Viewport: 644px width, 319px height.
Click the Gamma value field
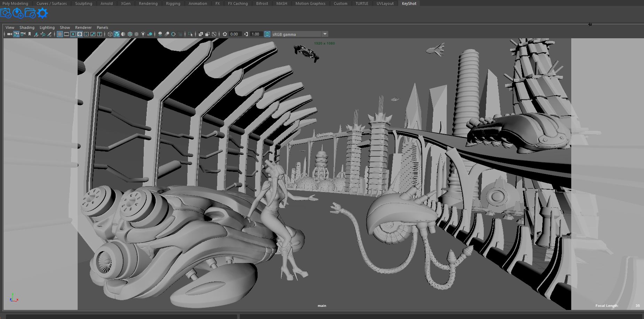click(256, 34)
